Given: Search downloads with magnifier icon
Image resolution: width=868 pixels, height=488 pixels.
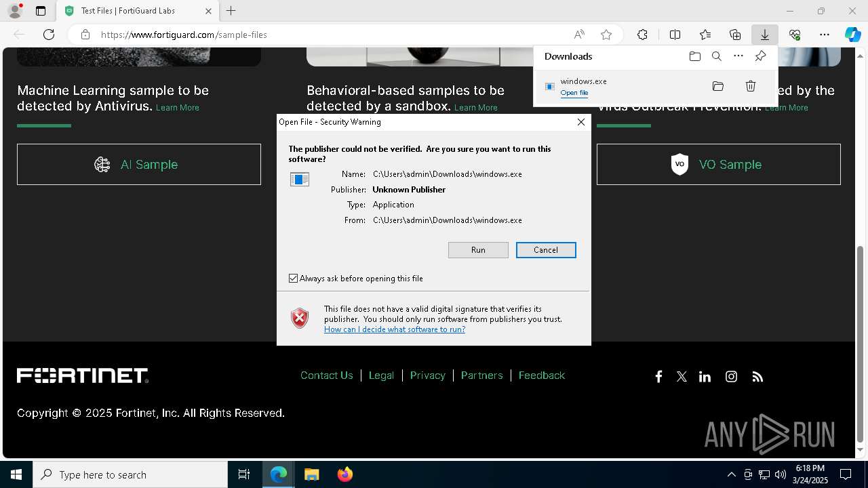Looking at the screenshot, I should [717, 56].
